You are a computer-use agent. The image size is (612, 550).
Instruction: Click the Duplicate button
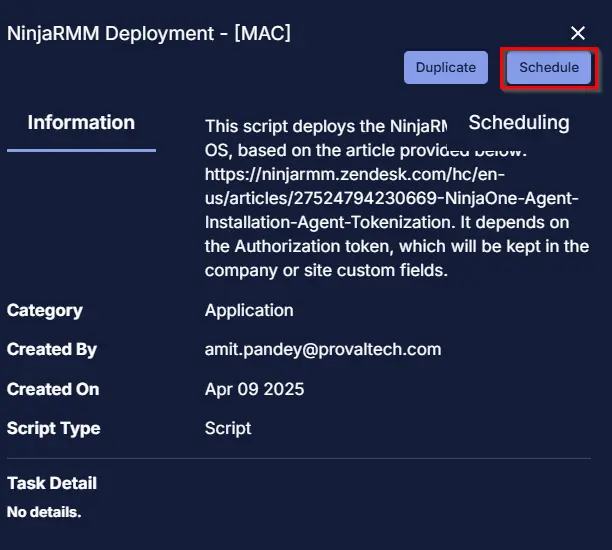[446, 68]
